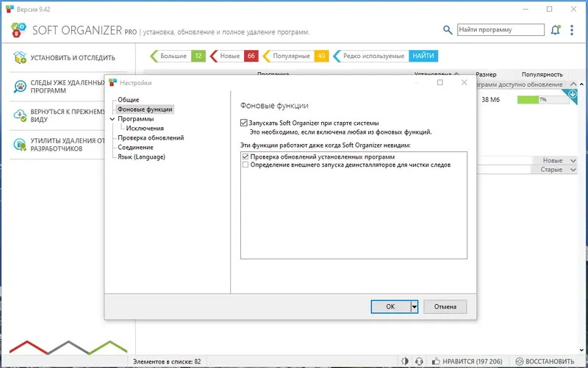The image size is (588, 368).
Task: Open Исключения settings subsection
Action: click(145, 128)
